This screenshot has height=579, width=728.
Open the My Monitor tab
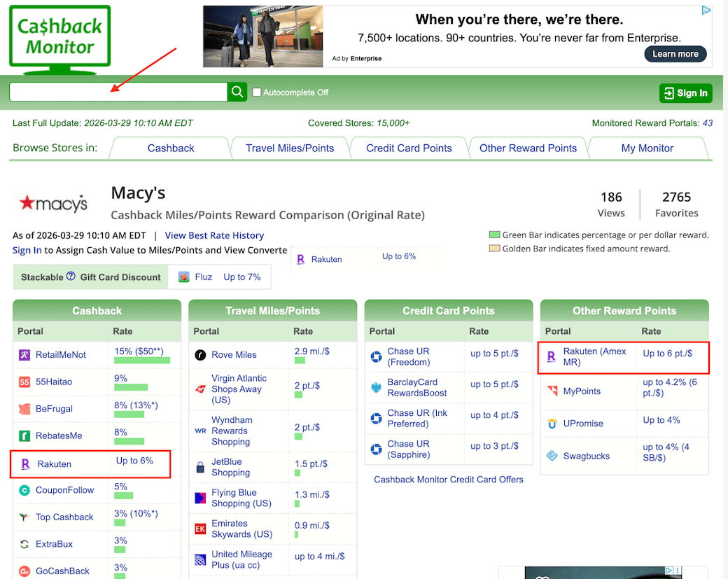click(647, 148)
